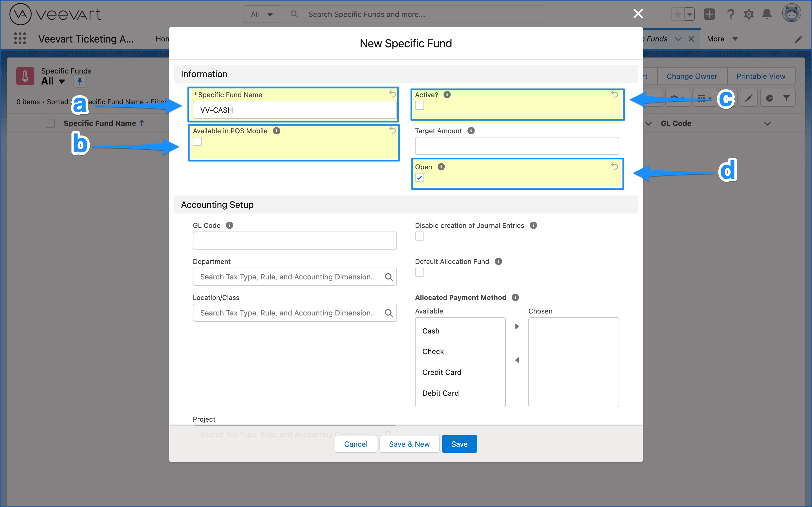Open the search scope All dropdown
The image size is (812, 507).
point(261,14)
